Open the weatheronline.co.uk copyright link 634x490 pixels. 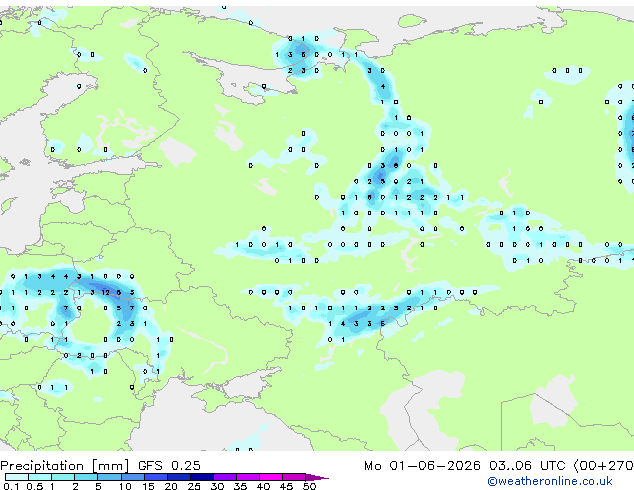pyautogui.click(x=550, y=481)
